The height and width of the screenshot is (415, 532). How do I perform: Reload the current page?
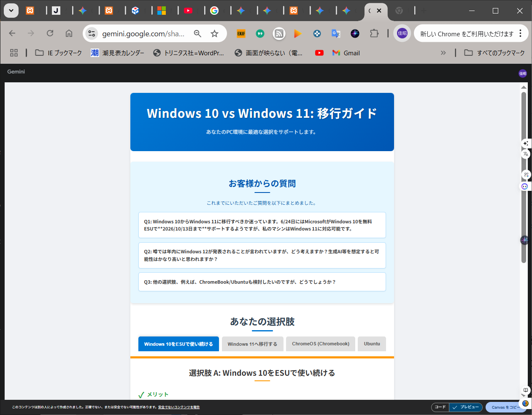pyautogui.click(x=50, y=33)
